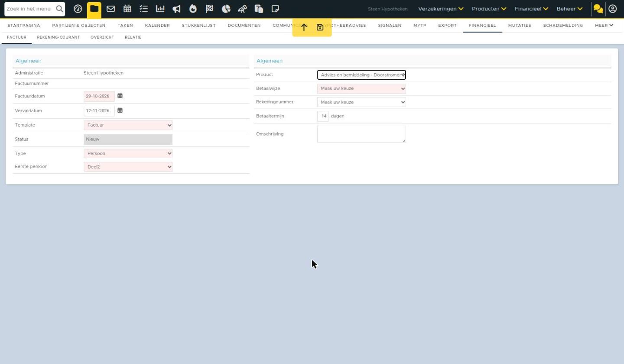Click the yellow up-arrow icon
The height and width of the screenshot is (364, 624).
point(304,27)
